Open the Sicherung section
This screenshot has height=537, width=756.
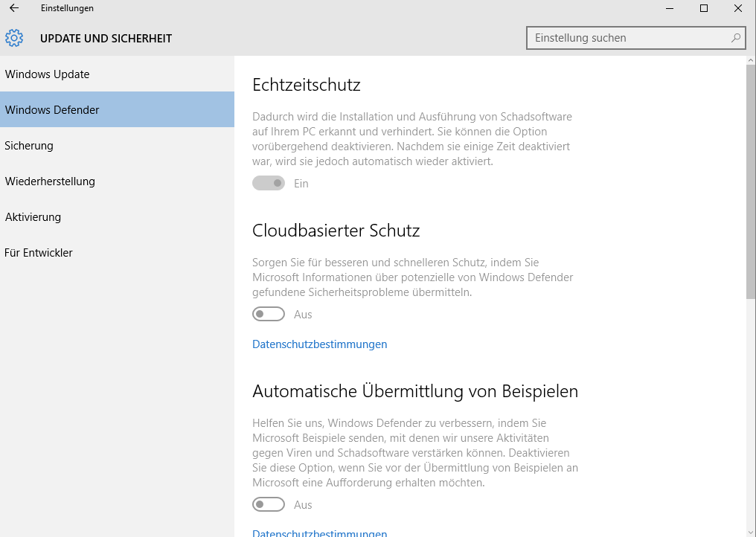coord(117,146)
